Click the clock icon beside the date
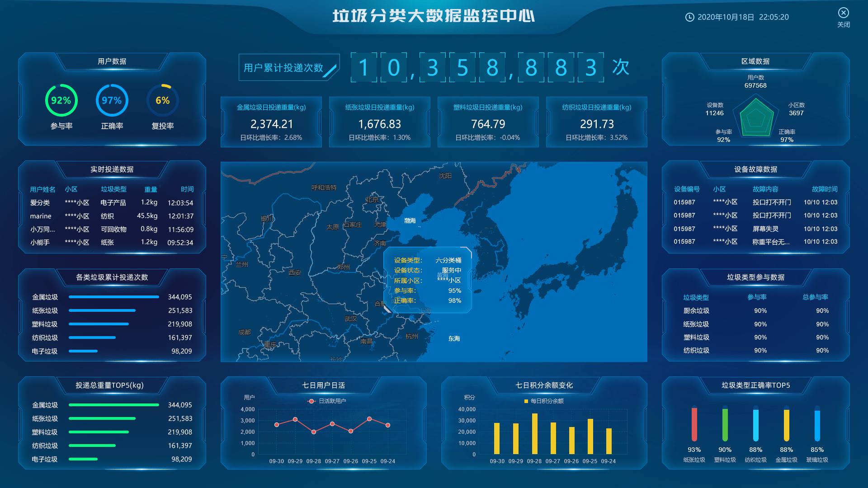This screenshot has height=488, width=868. click(x=689, y=17)
